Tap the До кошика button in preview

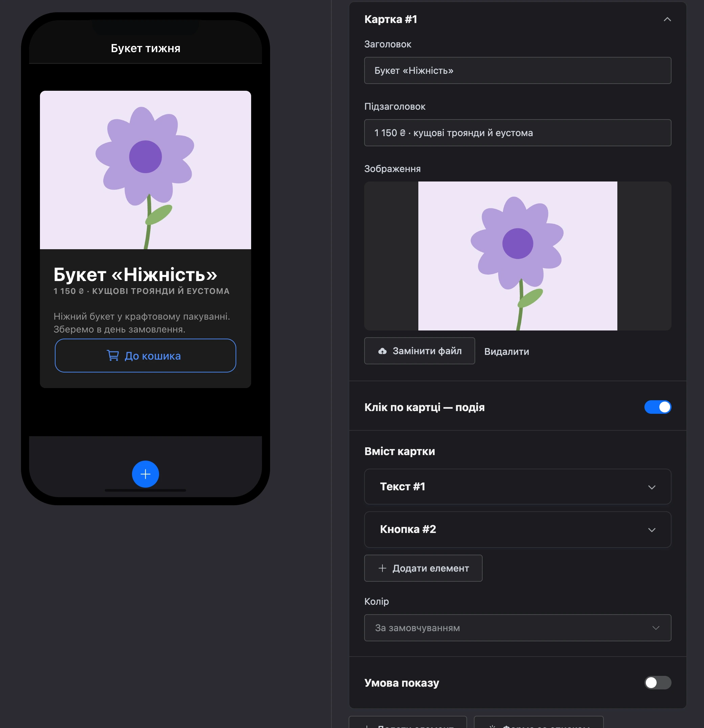click(x=146, y=356)
